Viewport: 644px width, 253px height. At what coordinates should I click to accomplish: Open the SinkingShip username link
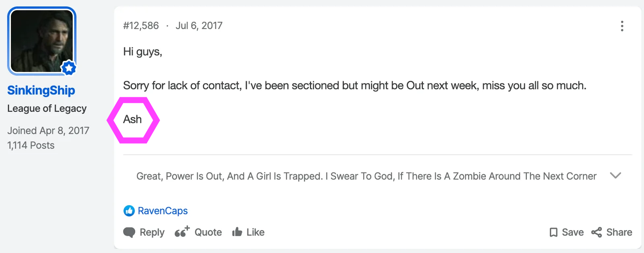(41, 91)
